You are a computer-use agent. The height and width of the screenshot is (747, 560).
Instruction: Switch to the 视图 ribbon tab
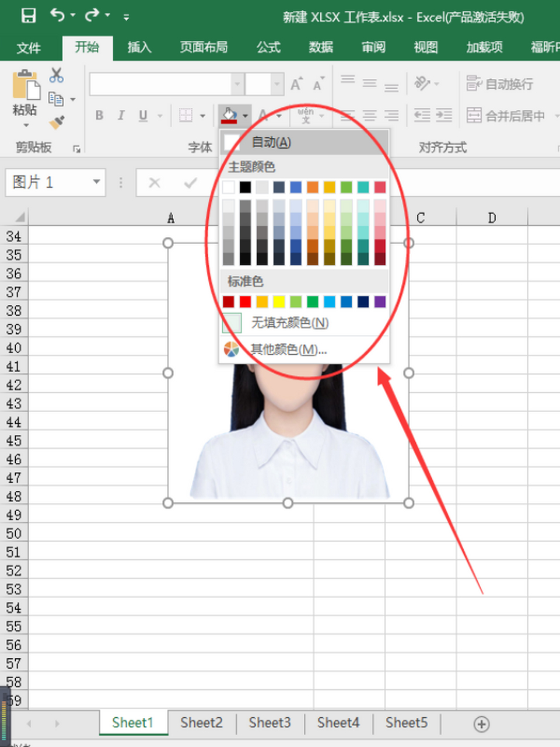pyautogui.click(x=426, y=47)
